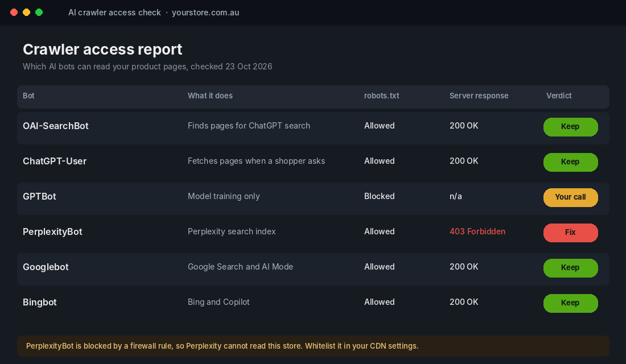Select the Bingbot bot name
Image resolution: width=626 pixels, height=364 pixels.
coord(39,302)
